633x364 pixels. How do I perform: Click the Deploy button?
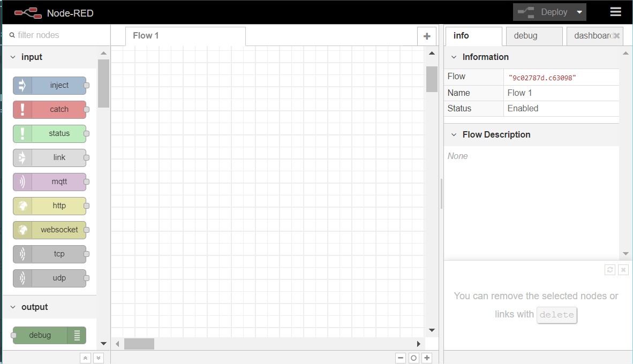click(544, 12)
